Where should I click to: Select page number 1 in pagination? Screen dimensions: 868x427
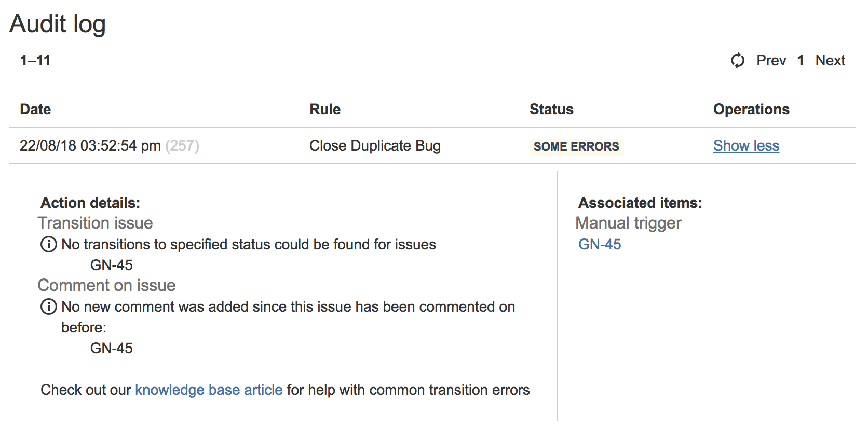(x=800, y=61)
